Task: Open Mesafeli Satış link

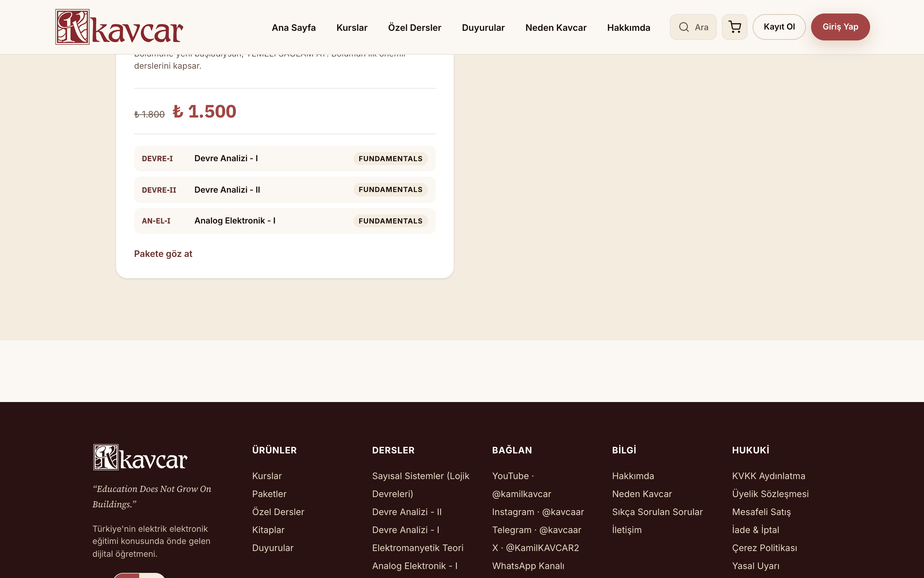Action: (761, 512)
